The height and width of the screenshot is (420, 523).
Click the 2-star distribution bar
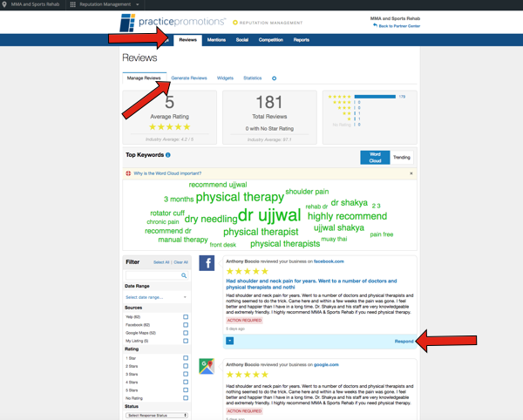(x=355, y=113)
